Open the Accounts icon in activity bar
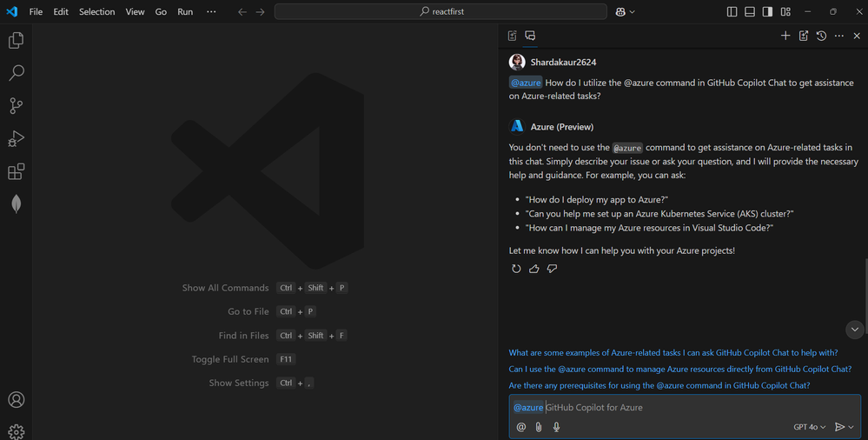This screenshot has height=440, width=868. point(16,399)
